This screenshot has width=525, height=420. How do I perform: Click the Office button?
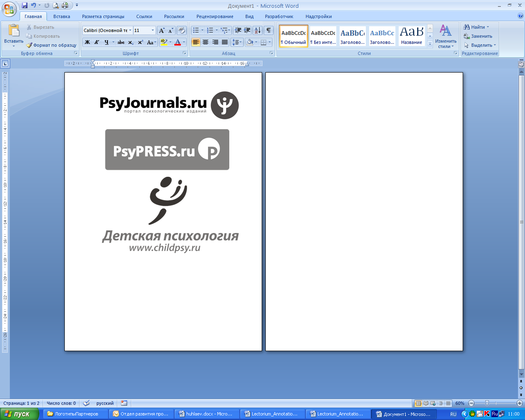coord(9,8)
